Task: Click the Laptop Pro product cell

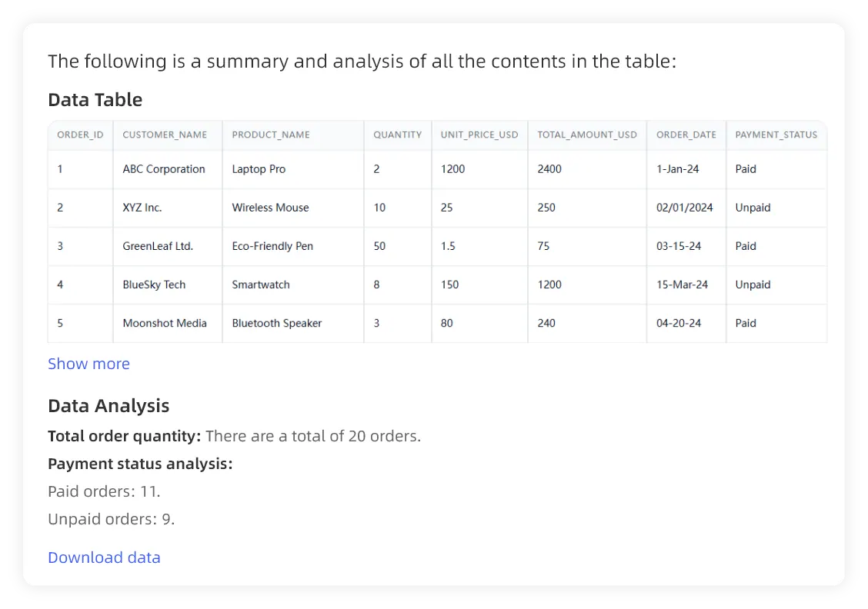Action: pyautogui.click(x=259, y=169)
